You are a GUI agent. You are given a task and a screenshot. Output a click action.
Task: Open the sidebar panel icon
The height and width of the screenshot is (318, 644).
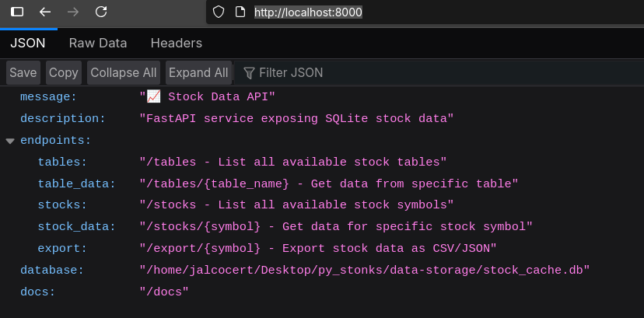17,12
